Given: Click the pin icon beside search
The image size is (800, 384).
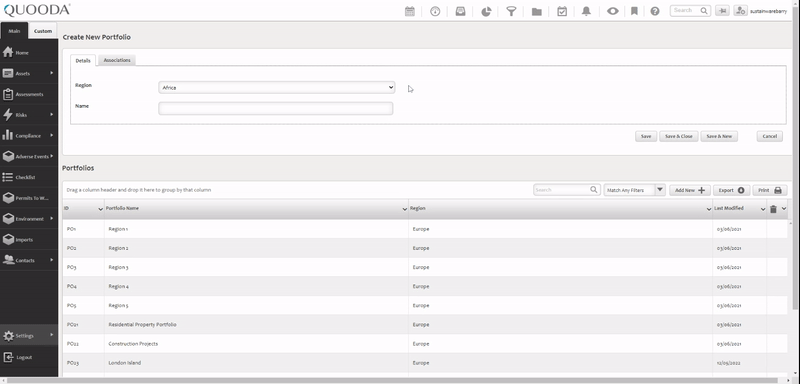Looking at the screenshot, I should (722, 11).
